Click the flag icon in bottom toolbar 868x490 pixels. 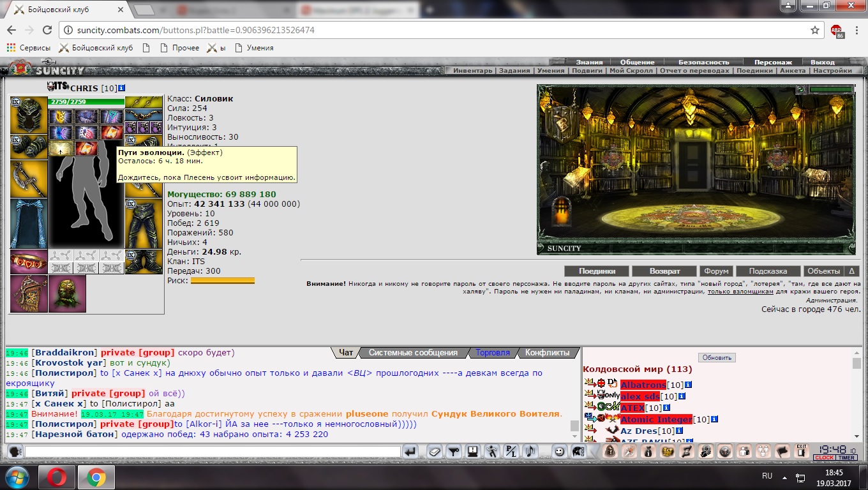[782, 451]
